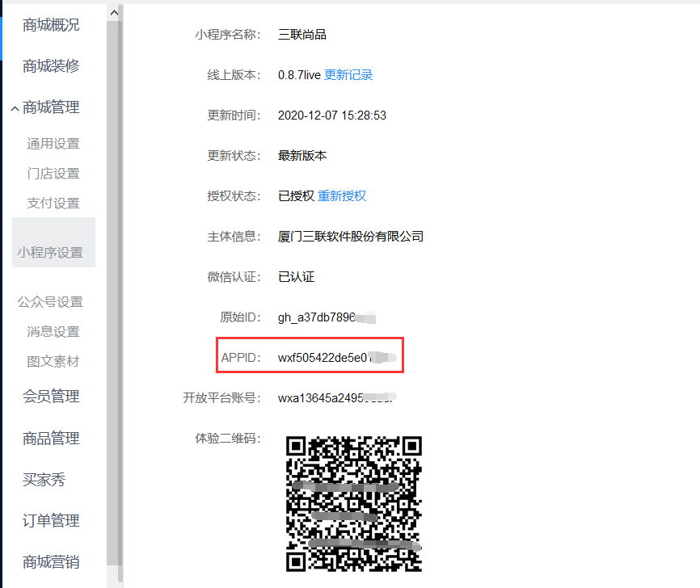Open 通用设置 submenu item
Screen dimensions: 700x588
coord(53,144)
